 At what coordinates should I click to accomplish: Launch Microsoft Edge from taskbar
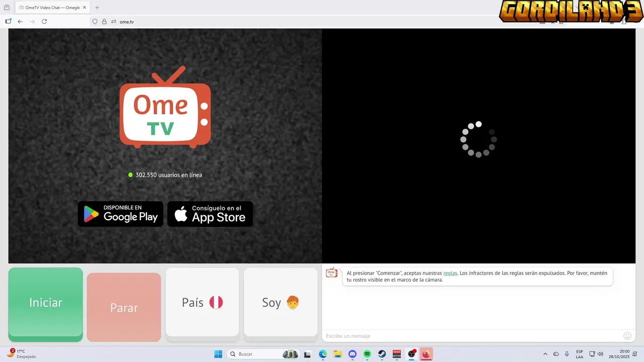323,354
